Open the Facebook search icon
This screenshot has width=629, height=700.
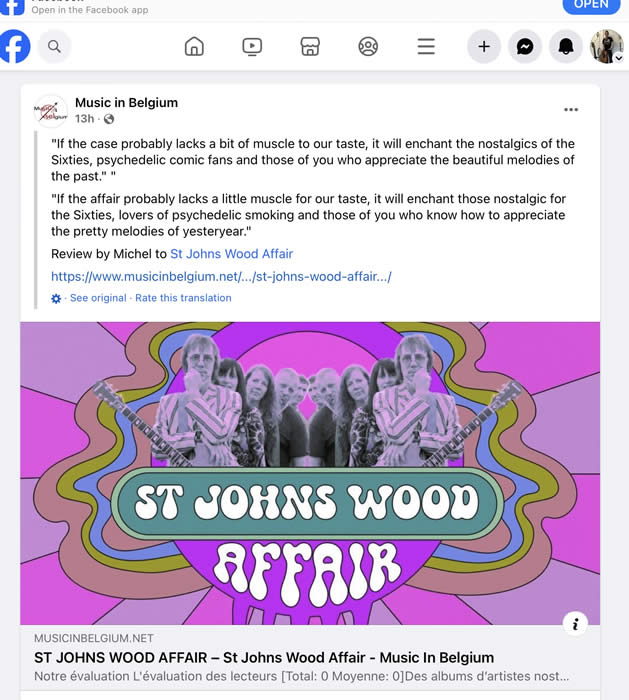pos(54,46)
